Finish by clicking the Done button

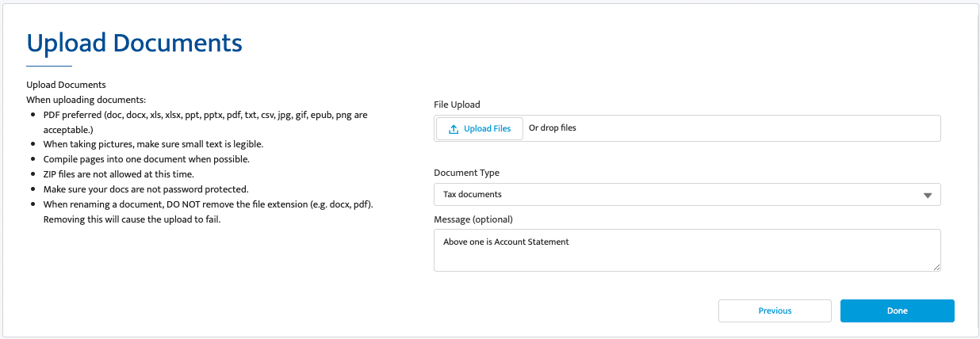click(x=897, y=310)
